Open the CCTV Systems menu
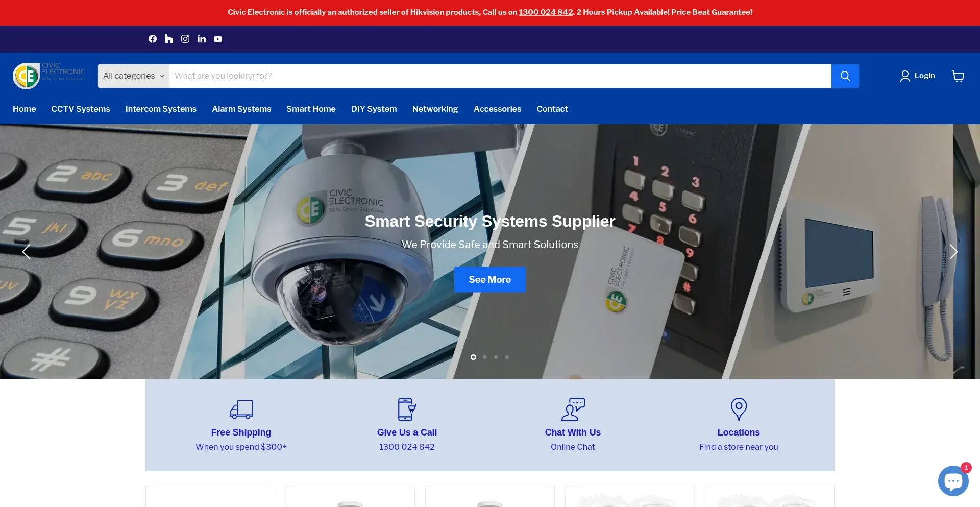The width and height of the screenshot is (980, 507). click(x=80, y=109)
